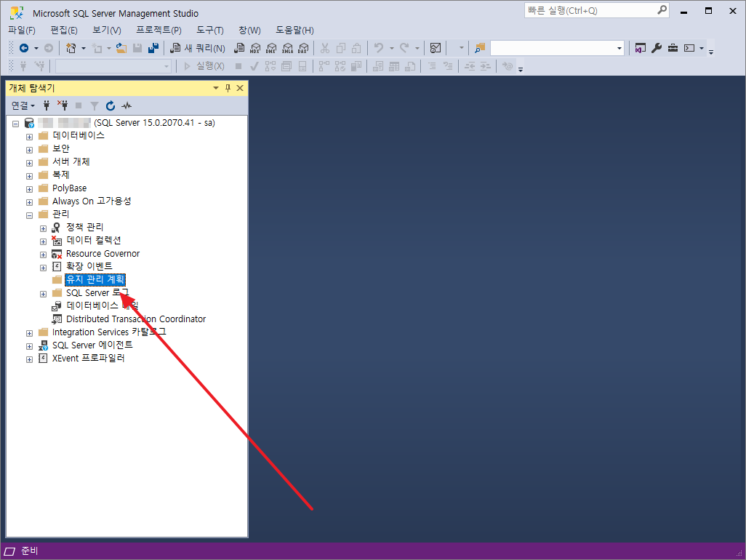Open the 연결 dropdown in Object Explorer
This screenshot has width=746, height=560.
pyautogui.click(x=23, y=105)
